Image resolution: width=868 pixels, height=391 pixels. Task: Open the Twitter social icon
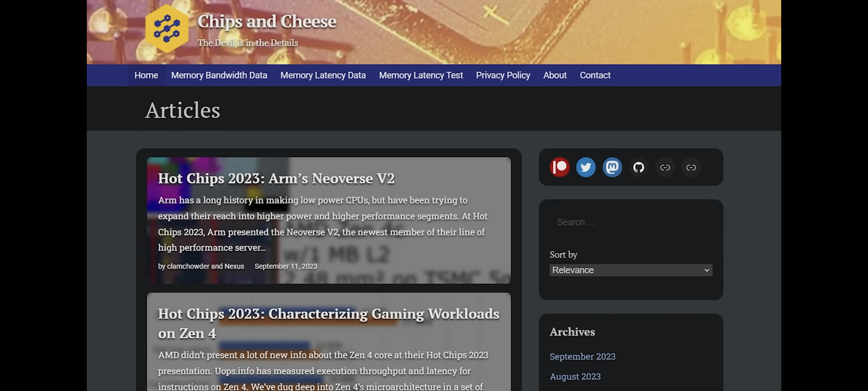click(586, 167)
